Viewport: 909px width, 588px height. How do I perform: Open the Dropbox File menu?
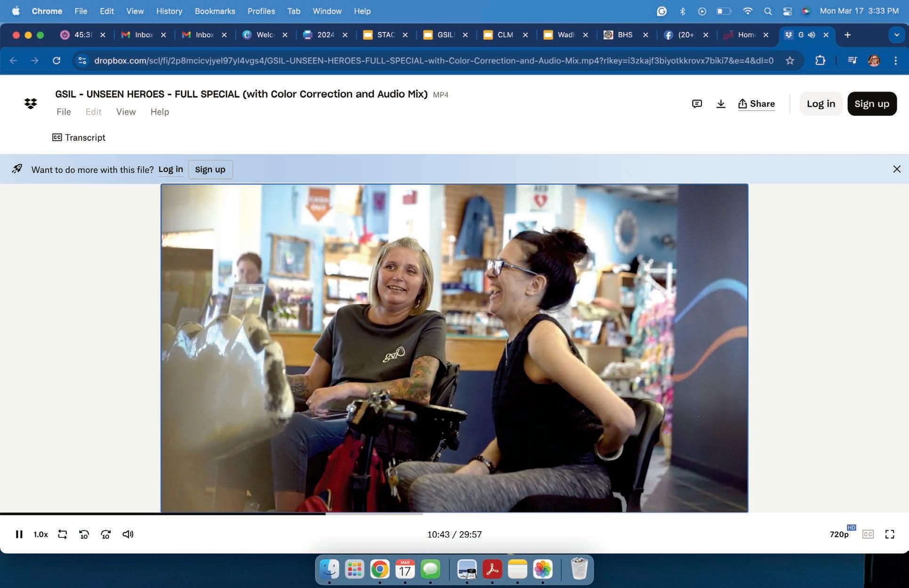pyautogui.click(x=64, y=112)
